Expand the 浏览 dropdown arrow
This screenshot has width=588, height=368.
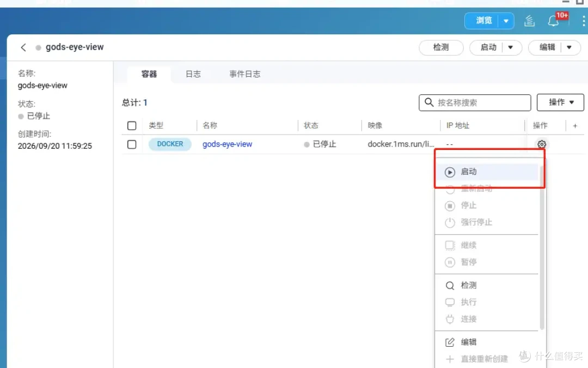(x=506, y=21)
